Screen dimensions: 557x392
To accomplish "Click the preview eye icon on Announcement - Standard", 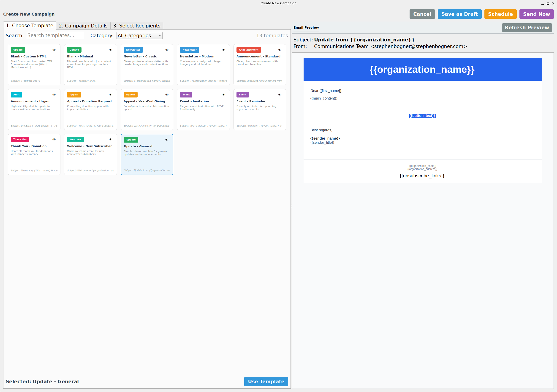I will click(x=280, y=50).
